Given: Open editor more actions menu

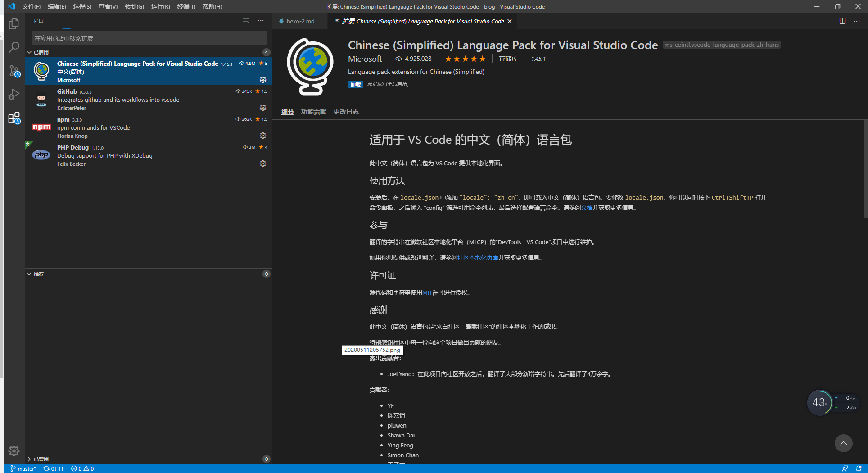Looking at the screenshot, I should [x=857, y=21].
